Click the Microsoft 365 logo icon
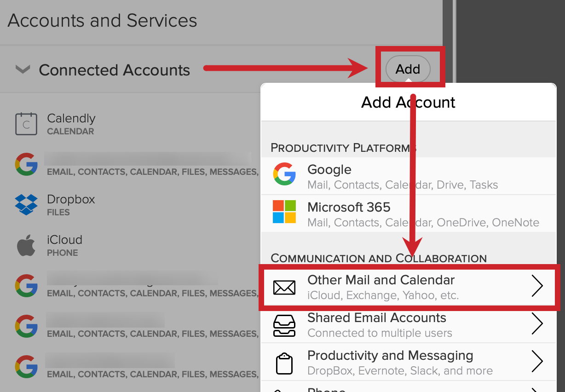The image size is (565, 392). tap(284, 212)
